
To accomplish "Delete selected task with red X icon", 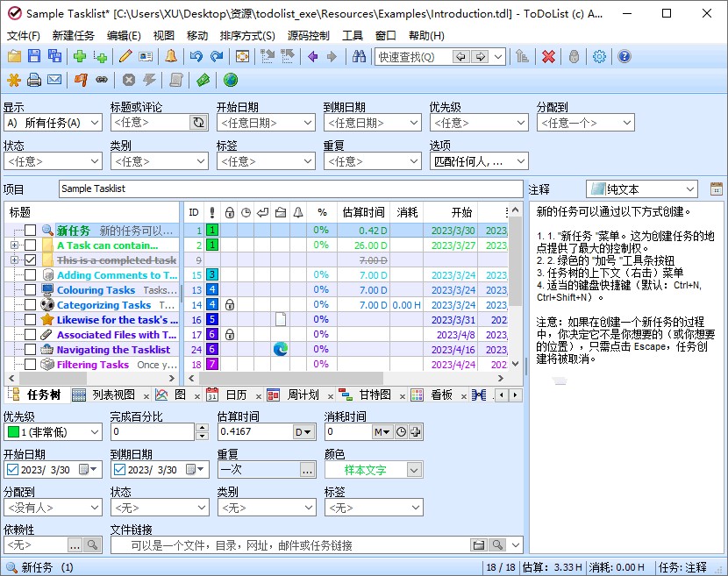I will (548, 57).
